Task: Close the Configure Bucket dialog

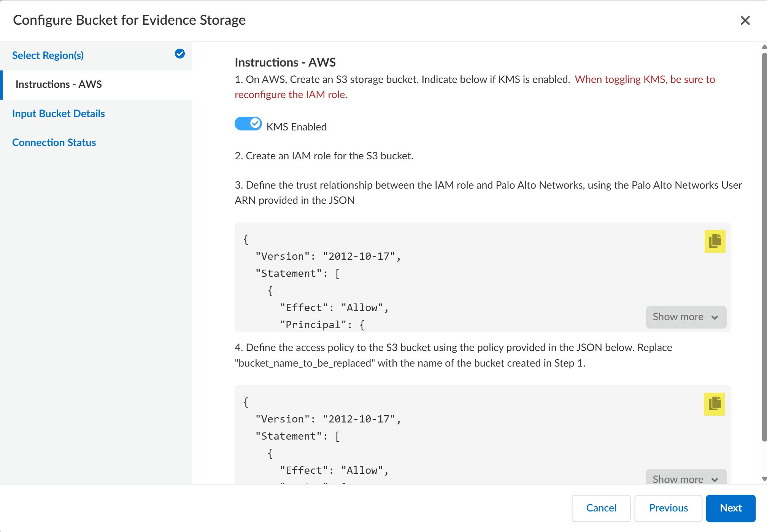Action: tap(745, 21)
